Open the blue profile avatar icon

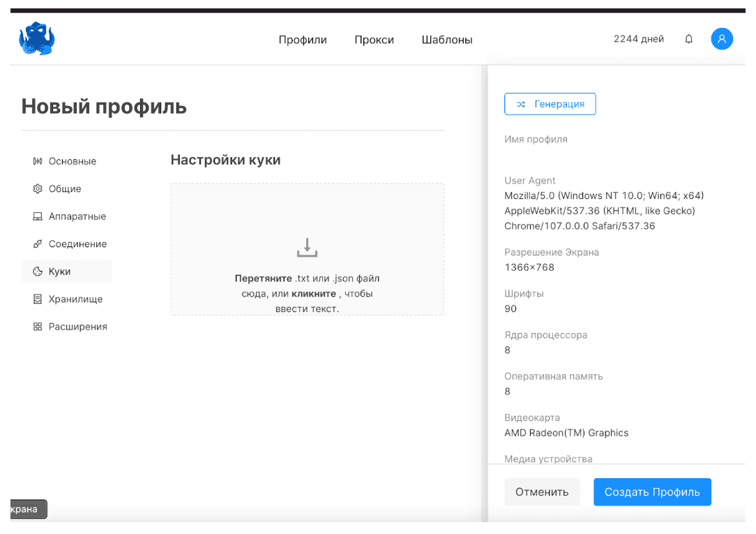tap(722, 39)
